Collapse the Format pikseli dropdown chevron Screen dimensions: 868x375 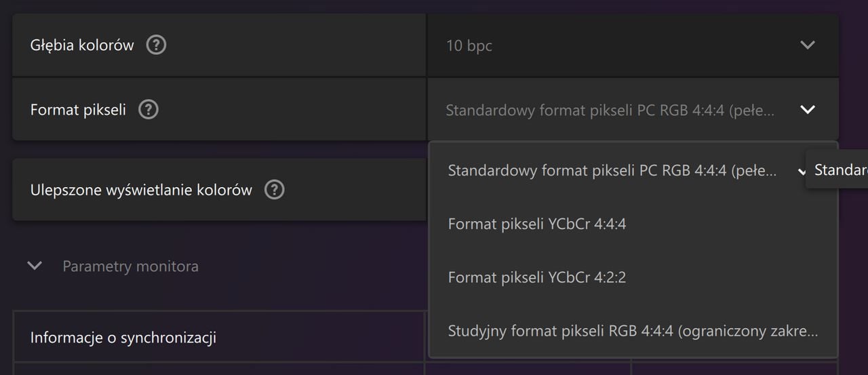click(807, 110)
